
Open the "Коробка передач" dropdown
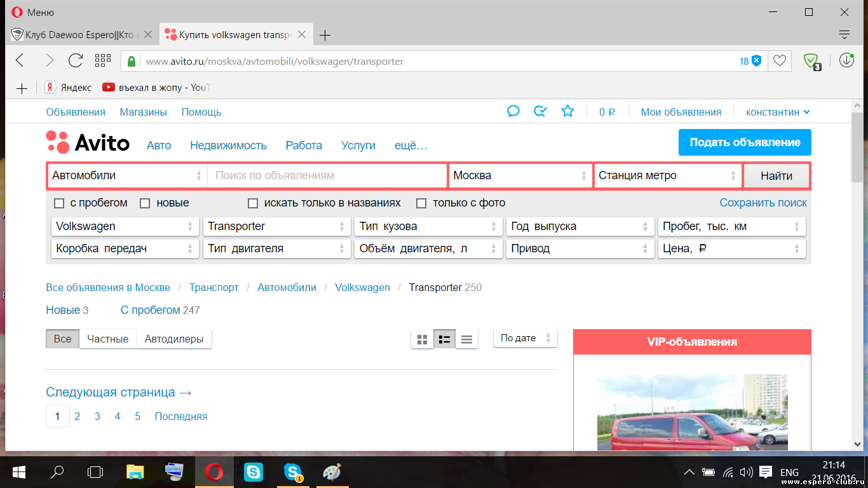click(125, 248)
